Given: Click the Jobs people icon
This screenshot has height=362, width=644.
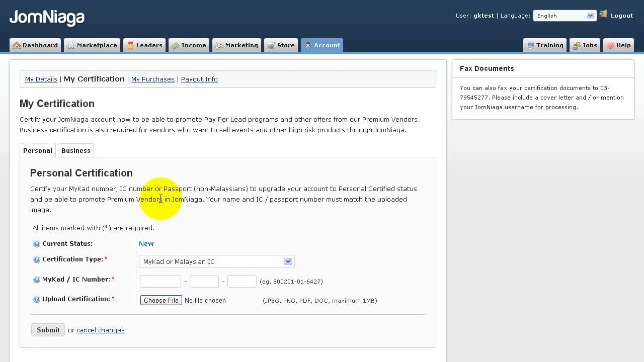Looking at the screenshot, I should tap(577, 45).
